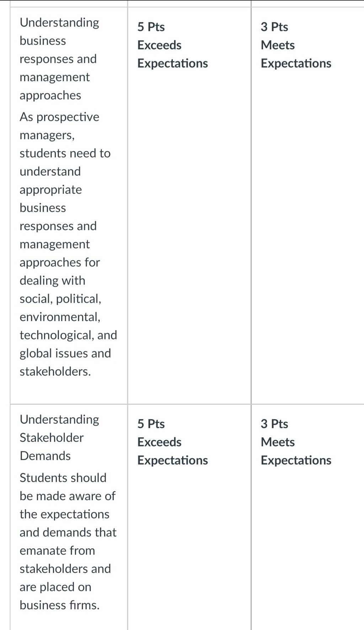This screenshot has width=364, height=630.
Task: Click the first row's '3 Pts' rating
Action: click(x=274, y=27)
